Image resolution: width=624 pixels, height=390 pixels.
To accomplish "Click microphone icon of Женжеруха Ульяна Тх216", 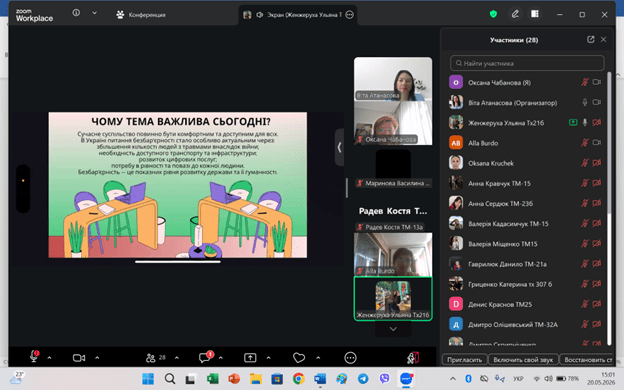I will pyautogui.click(x=585, y=123).
